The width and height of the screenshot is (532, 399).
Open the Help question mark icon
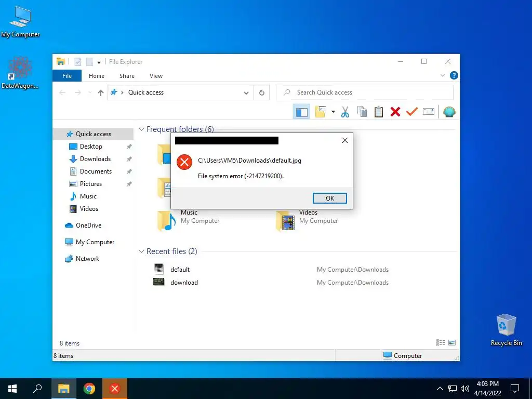tap(454, 75)
